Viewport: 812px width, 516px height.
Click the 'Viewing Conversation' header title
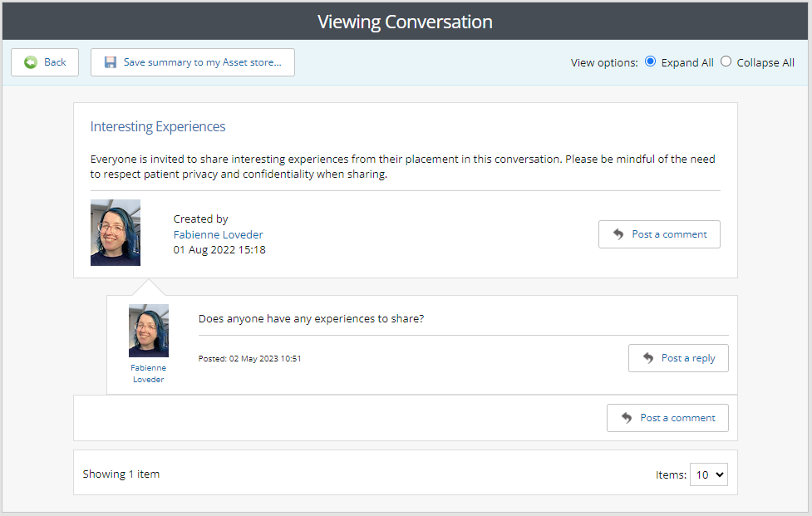tap(405, 22)
